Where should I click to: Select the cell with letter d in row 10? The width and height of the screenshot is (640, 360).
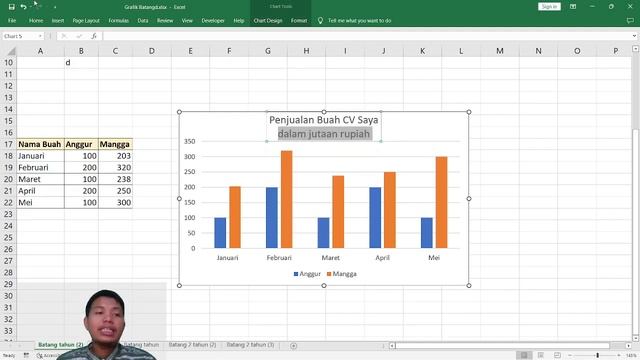pyautogui.click(x=81, y=62)
